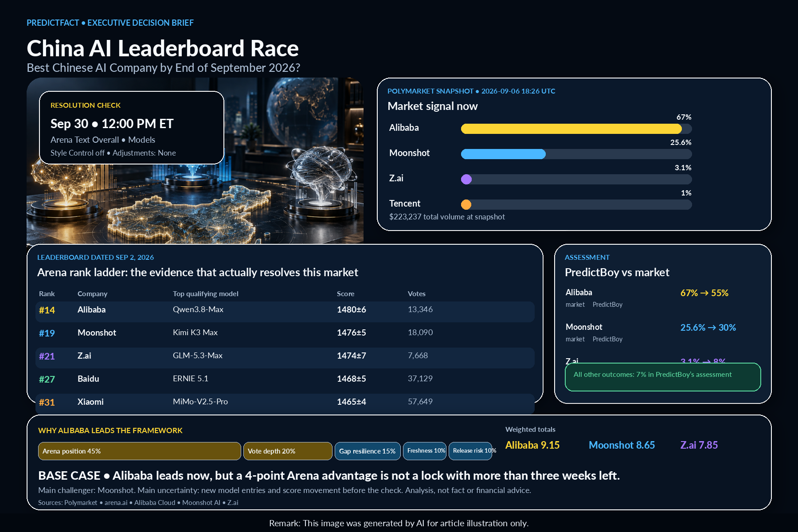Select the Freshness 10% weight pill

pyautogui.click(x=425, y=451)
